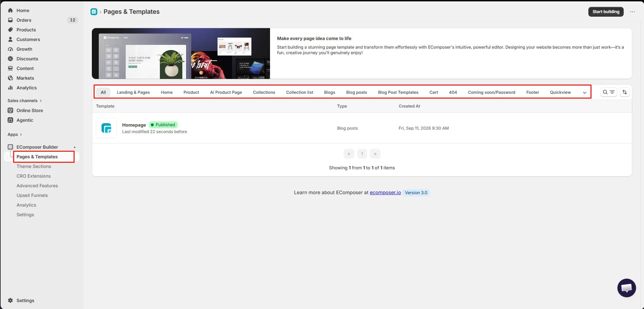Open the Collection list tab
This screenshot has width=644, height=309.
point(300,92)
